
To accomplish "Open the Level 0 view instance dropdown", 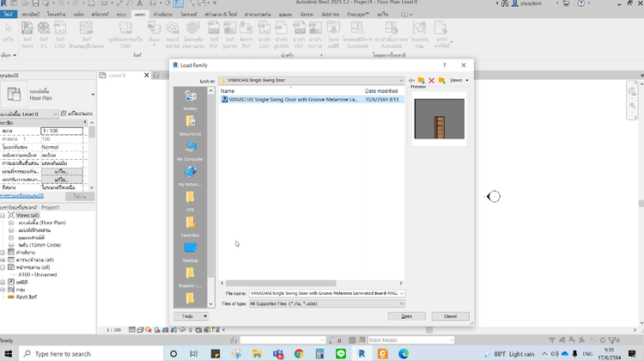I will (x=55, y=114).
